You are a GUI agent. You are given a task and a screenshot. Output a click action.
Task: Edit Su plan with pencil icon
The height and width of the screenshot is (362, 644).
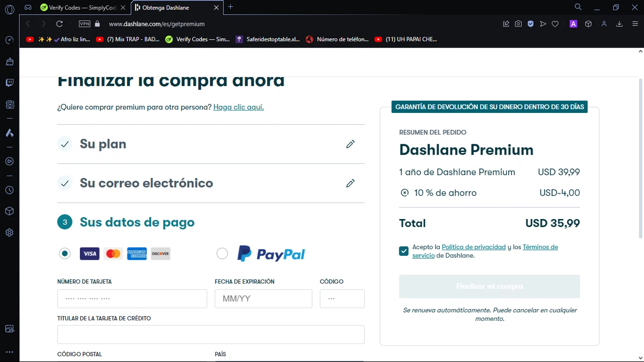tap(350, 144)
